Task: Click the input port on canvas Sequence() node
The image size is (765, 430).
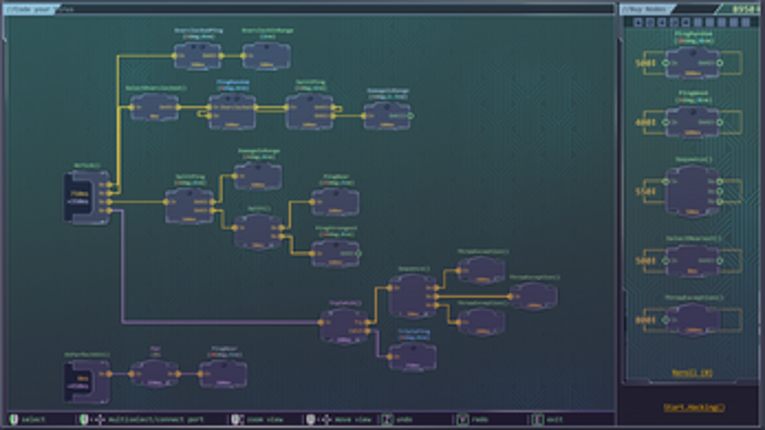Action: coord(390,288)
